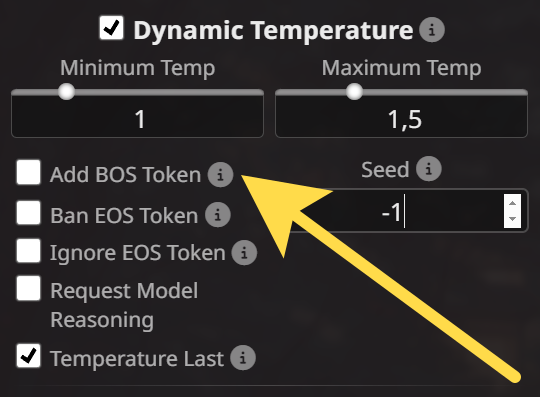Click the Maximum Temp slider handle
Image resolution: width=540 pixels, height=397 pixels.
(354, 92)
